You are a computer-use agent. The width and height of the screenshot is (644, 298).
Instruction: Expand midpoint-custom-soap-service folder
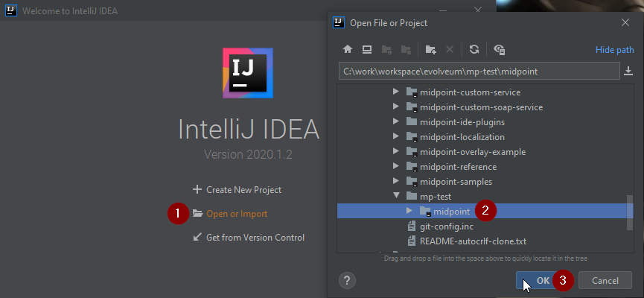click(396, 107)
